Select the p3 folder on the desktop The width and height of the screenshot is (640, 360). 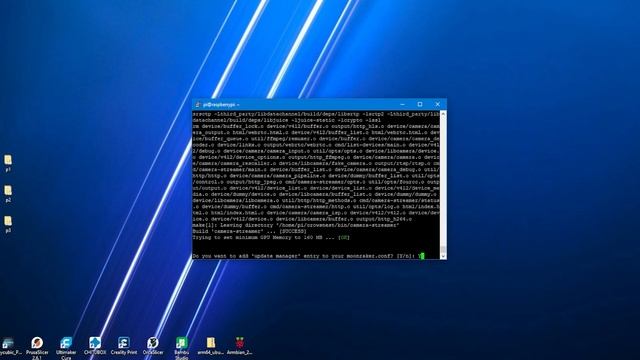tap(8, 224)
